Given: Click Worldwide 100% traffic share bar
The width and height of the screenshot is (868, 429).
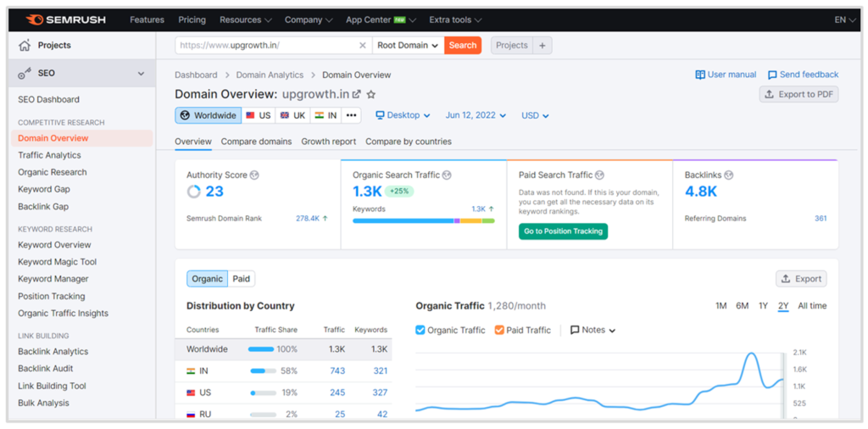Looking at the screenshot, I should coord(261,349).
